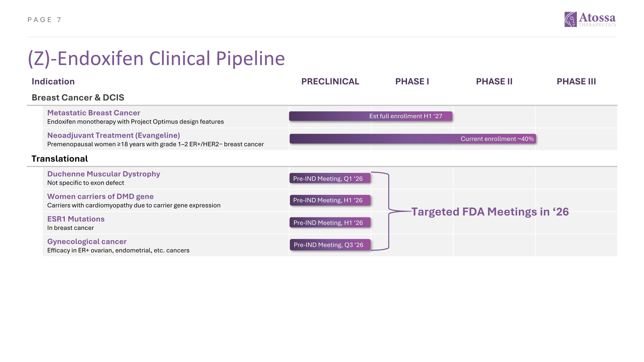
Task: Select the Women carriers of DMD gene heading
Action: [100, 196]
